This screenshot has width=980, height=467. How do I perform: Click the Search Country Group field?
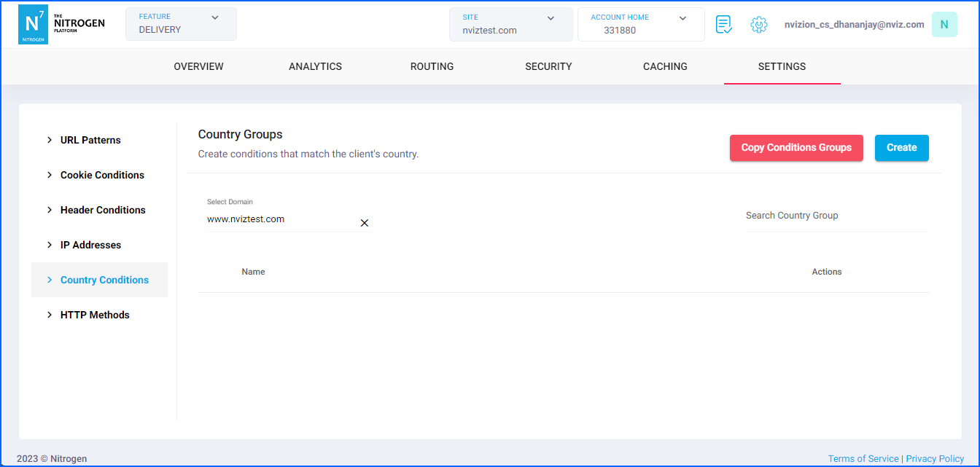coord(836,216)
